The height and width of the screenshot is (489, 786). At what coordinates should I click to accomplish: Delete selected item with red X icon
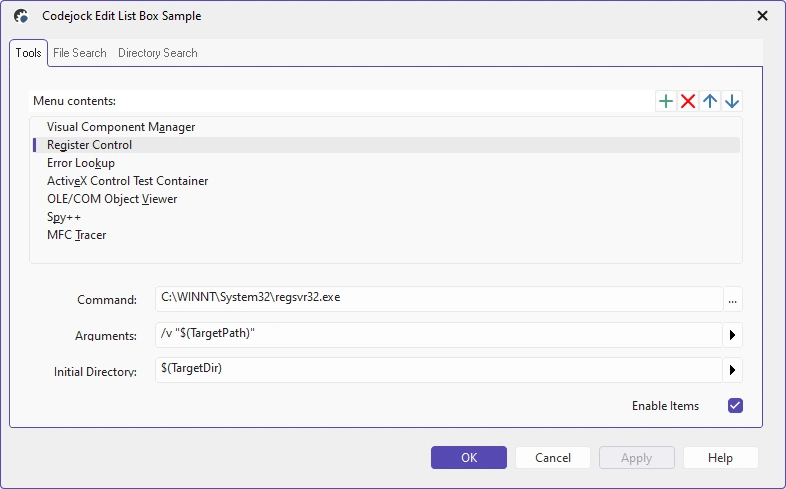pyautogui.click(x=688, y=101)
